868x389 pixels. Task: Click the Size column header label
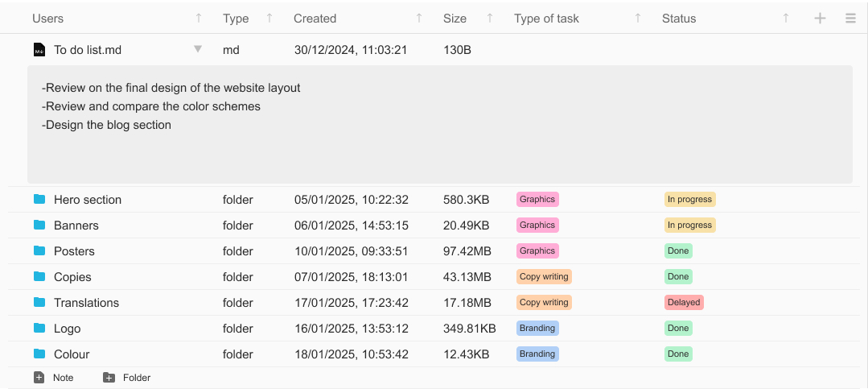point(455,19)
